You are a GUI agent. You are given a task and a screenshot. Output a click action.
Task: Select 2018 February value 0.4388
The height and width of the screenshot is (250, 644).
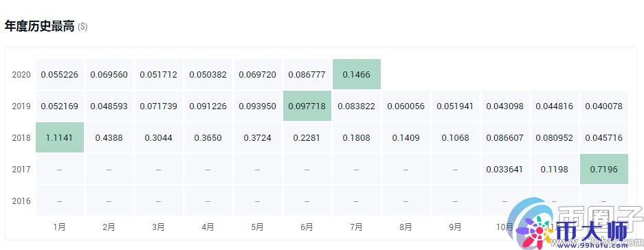tap(109, 137)
